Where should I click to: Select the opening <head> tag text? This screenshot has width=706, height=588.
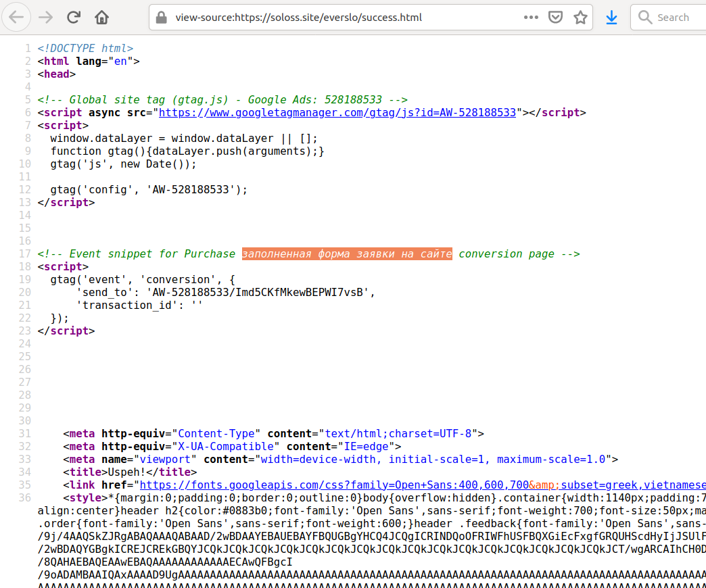click(x=57, y=74)
